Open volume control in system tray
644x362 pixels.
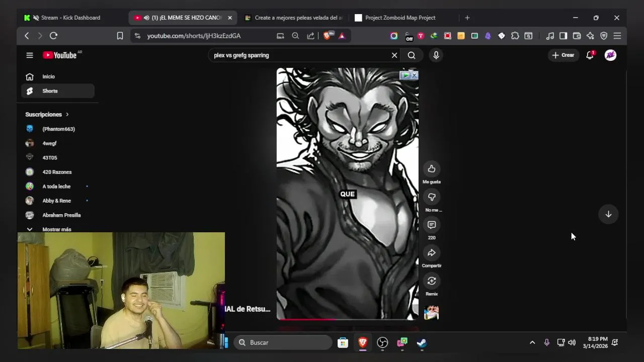(x=572, y=342)
